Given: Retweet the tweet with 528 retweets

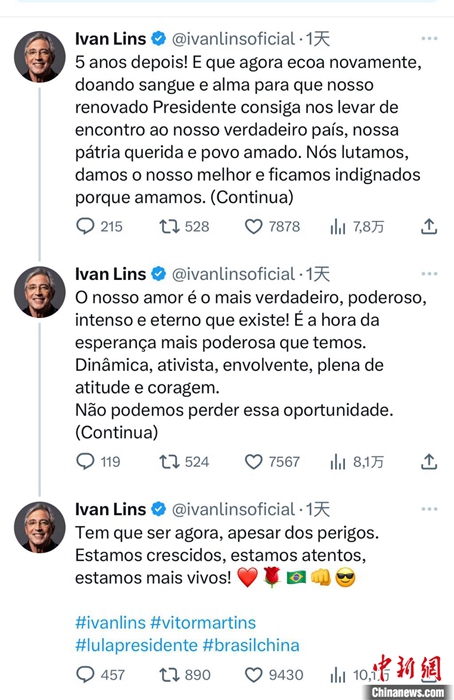Looking at the screenshot, I should [169, 227].
